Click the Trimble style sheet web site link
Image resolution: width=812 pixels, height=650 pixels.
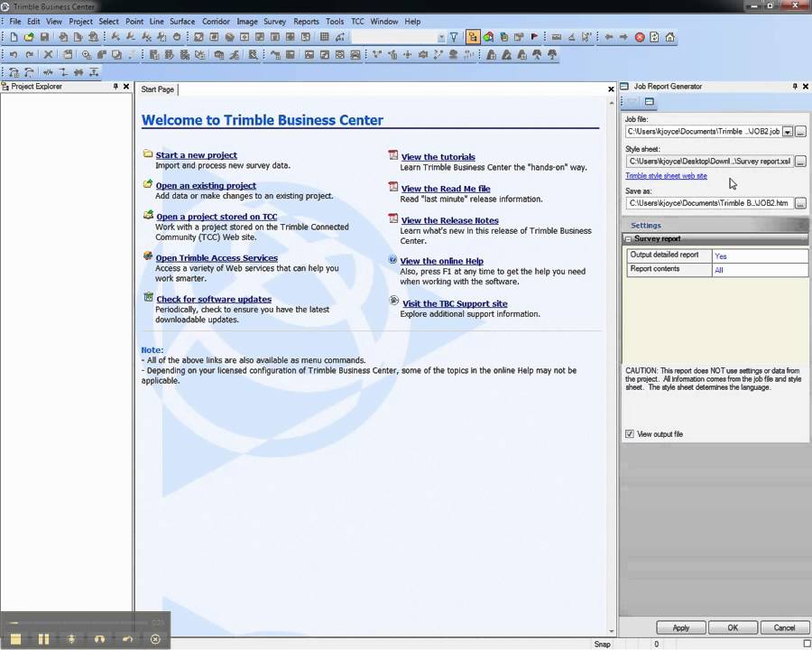point(666,176)
